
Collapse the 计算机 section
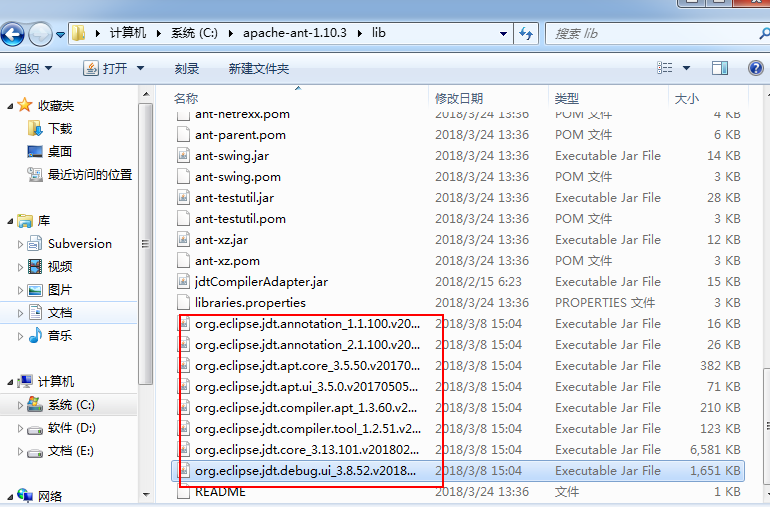[10, 382]
